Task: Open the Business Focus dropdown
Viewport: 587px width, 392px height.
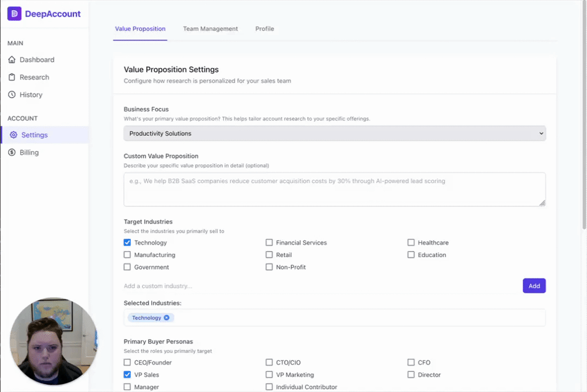Action: [335, 134]
